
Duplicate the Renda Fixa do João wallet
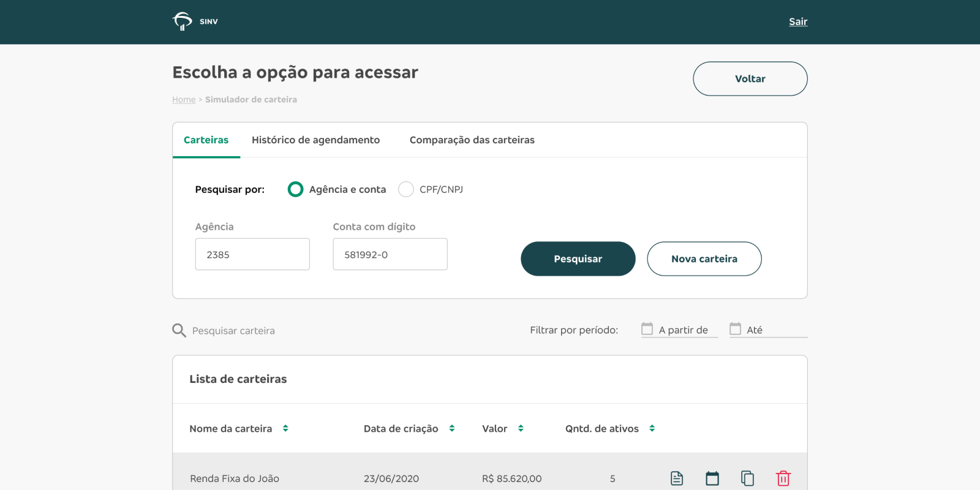pos(747,478)
